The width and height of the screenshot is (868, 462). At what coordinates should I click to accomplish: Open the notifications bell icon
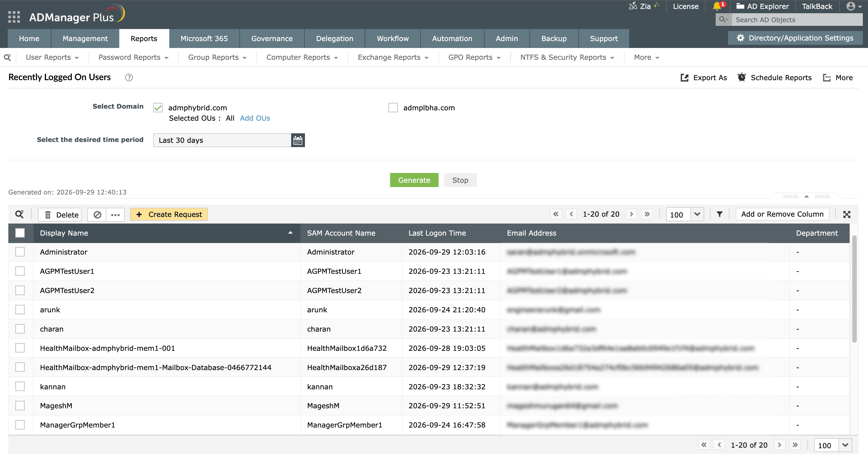pyautogui.click(x=717, y=6)
